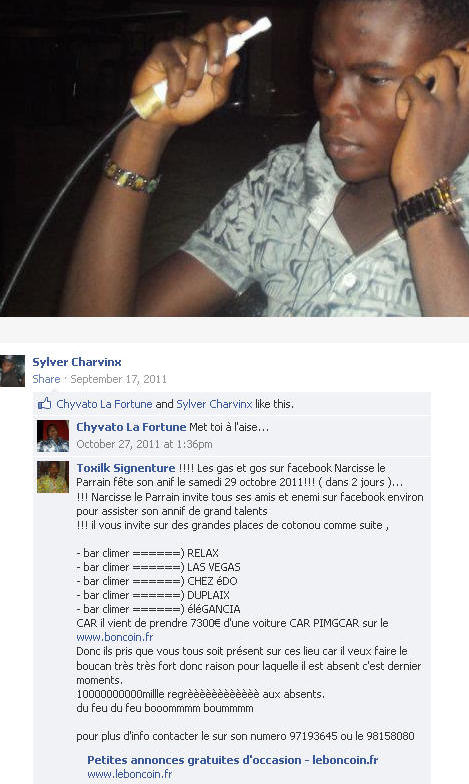Click the 'like this.' text
469x784 pixels.
point(274,404)
